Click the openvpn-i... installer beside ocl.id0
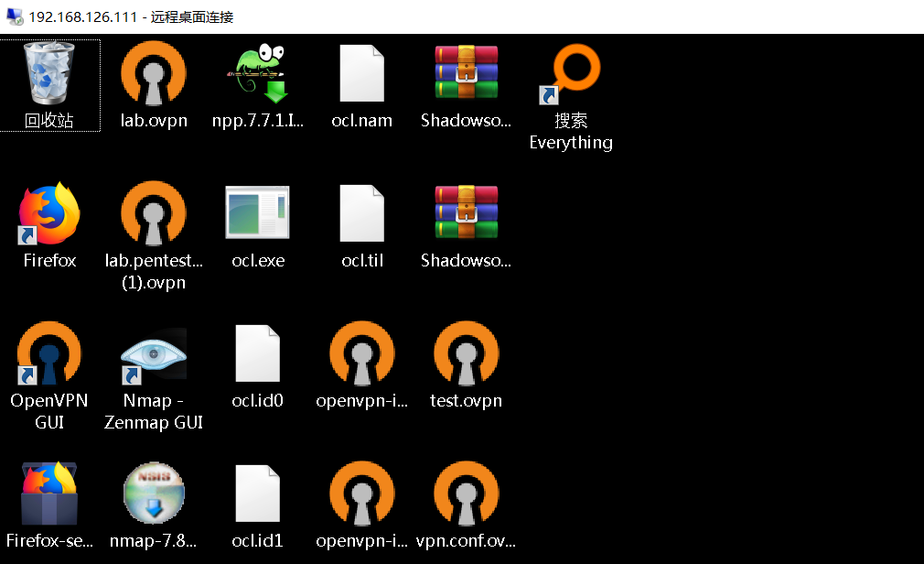This screenshot has width=924, height=564. (361, 354)
